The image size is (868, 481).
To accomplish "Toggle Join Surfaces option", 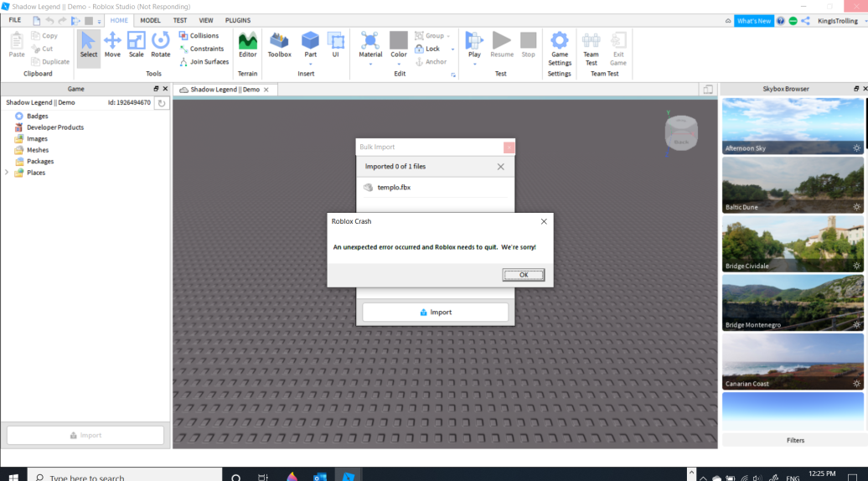I will tap(204, 61).
